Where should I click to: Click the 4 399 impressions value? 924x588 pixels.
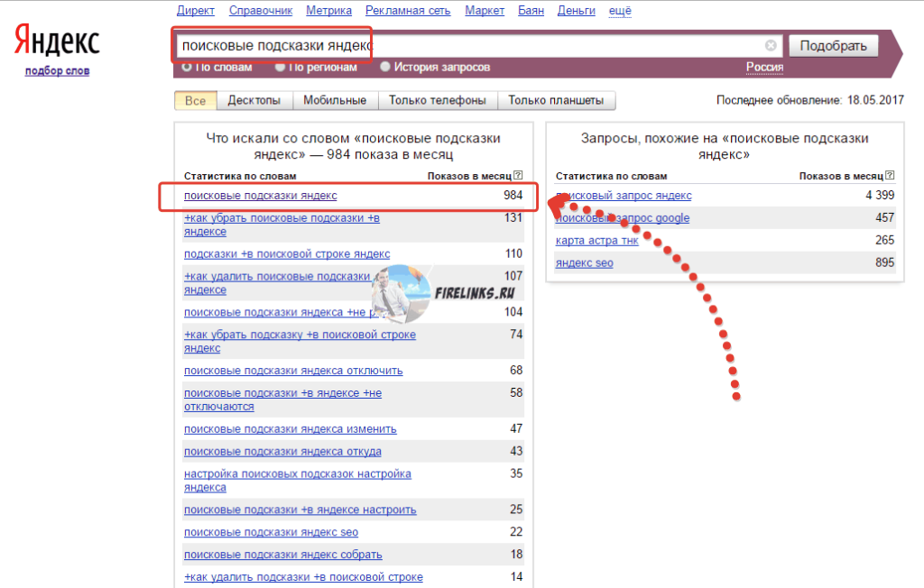[880, 195]
